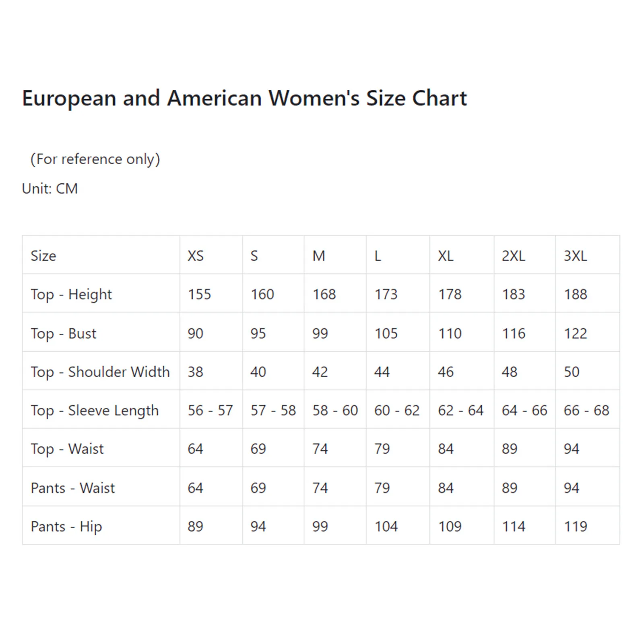Click the hip value 114 for 2XL

514,527
